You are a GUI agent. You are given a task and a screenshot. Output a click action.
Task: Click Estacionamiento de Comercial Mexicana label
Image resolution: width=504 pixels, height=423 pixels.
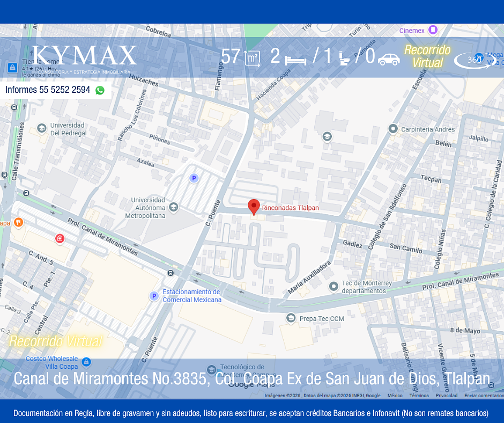tap(192, 296)
